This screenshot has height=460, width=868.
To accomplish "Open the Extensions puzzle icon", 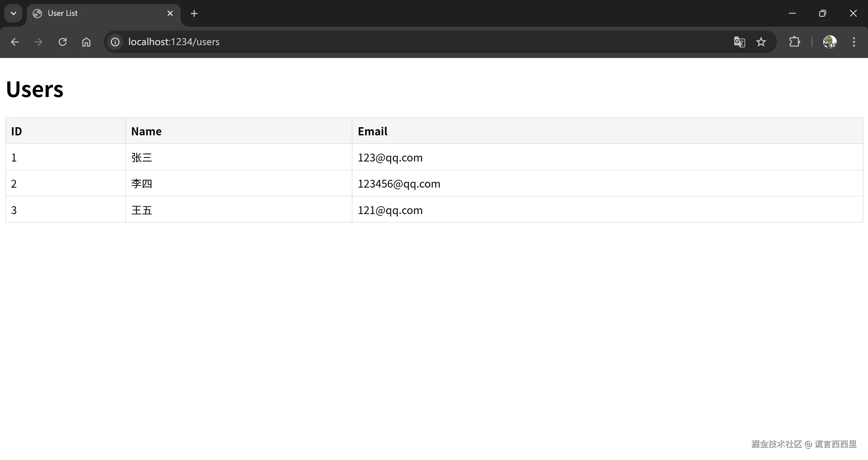I will (794, 42).
